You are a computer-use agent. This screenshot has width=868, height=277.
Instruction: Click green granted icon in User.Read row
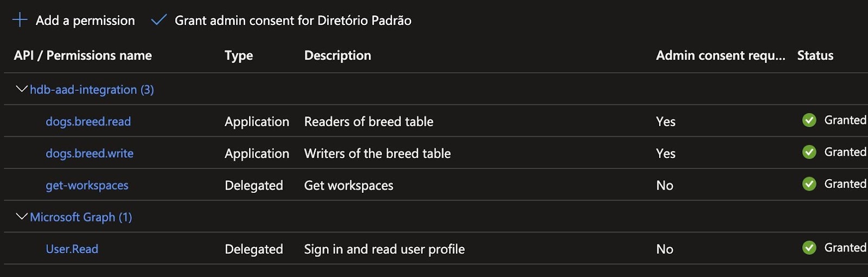[x=809, y=248]
